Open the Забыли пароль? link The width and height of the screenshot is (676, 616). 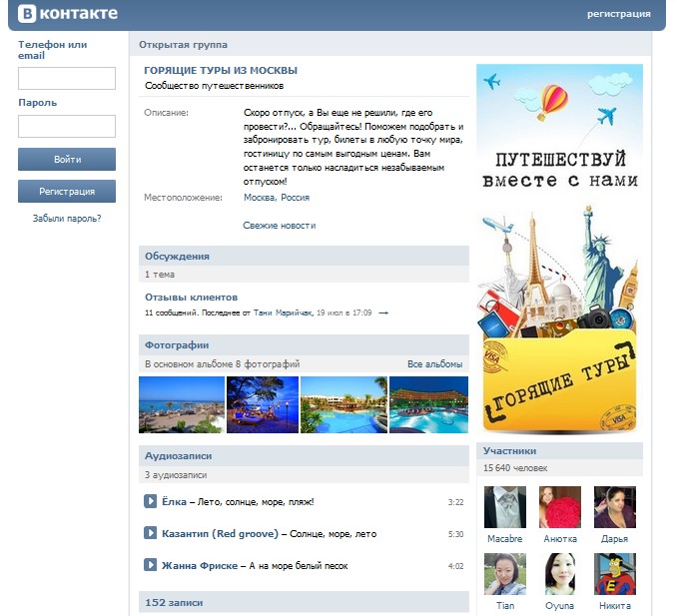click(67, 219)
